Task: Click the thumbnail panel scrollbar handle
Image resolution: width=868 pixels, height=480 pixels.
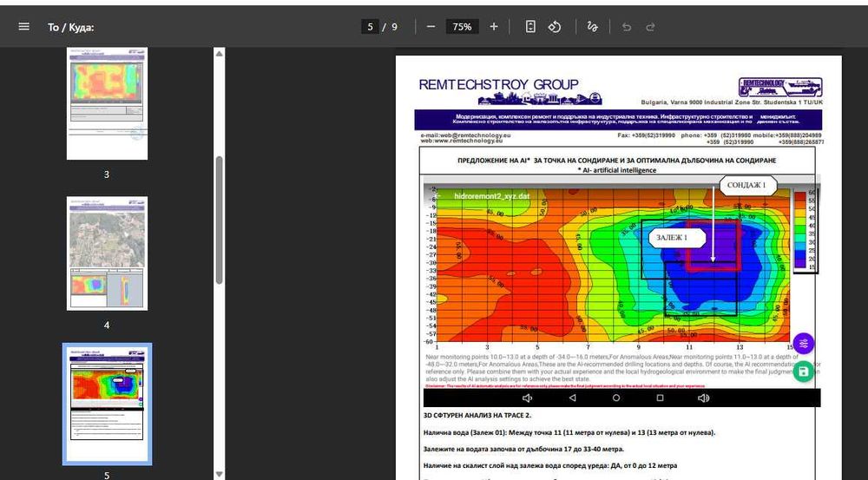Action: pyautogui.click(x=220, y=220)
